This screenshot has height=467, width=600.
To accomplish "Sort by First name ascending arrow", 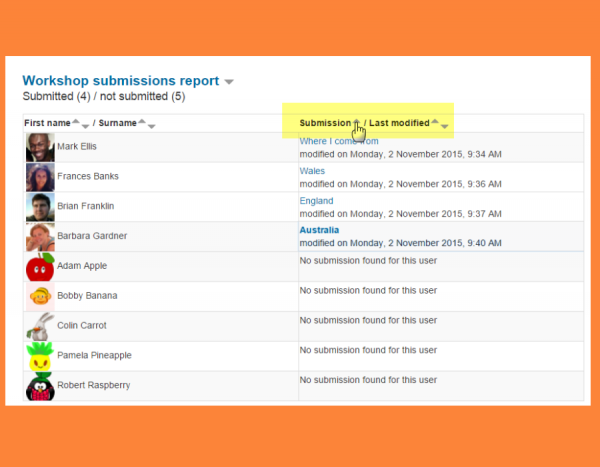I will click(x=76, y=121).
